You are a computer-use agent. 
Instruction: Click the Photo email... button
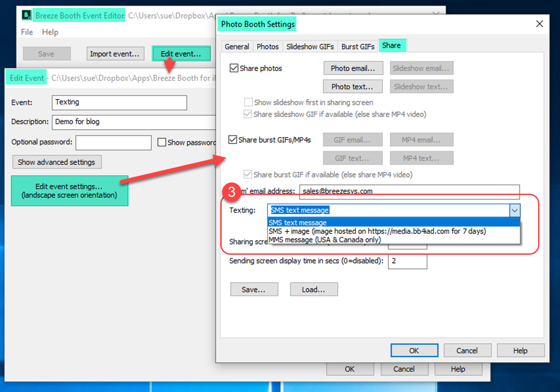pos(353,68)
